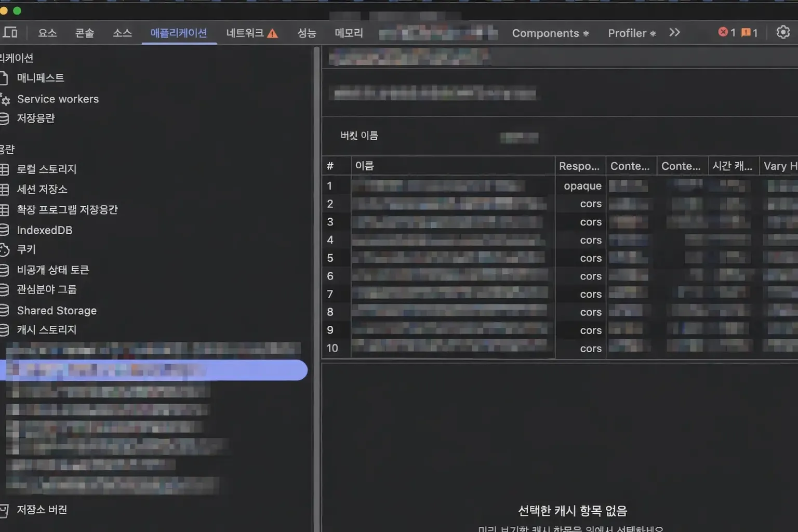The width and height of the screenshot is (798, 532).
Task: Open the 매니페스트 section
Action: point(41,78)
